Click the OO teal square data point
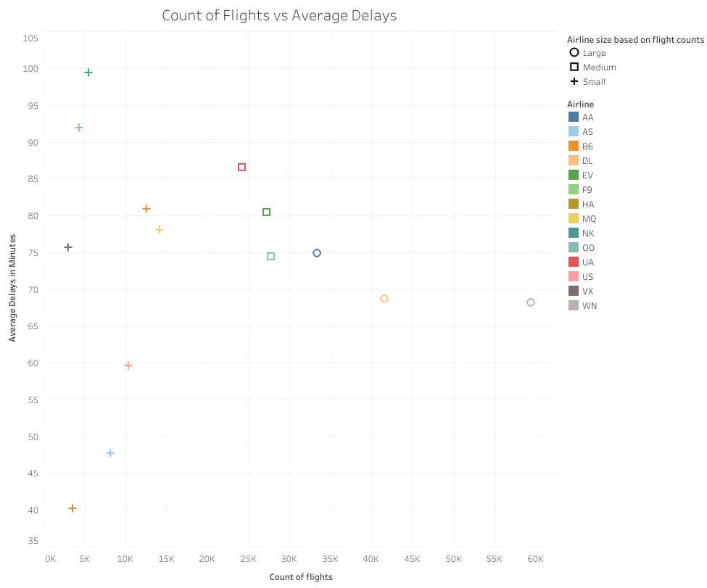707x588 pixels. pos(272,256)
